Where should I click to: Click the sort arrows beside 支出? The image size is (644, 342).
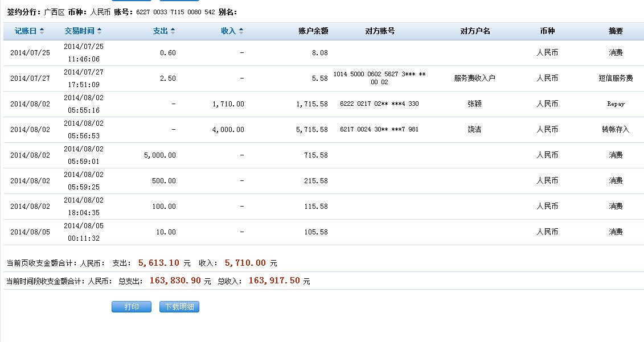(173, 31)
